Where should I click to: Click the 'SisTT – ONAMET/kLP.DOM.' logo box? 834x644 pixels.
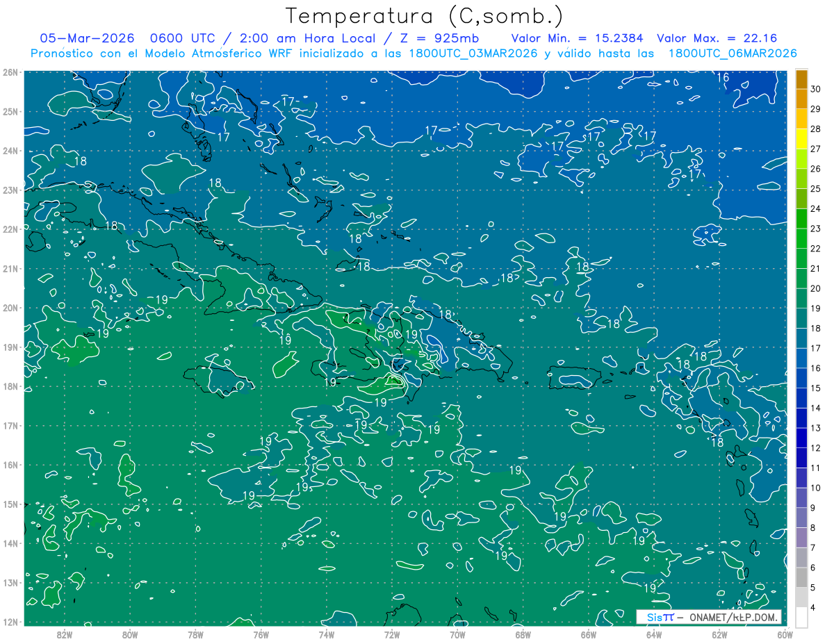coord(709,617)
